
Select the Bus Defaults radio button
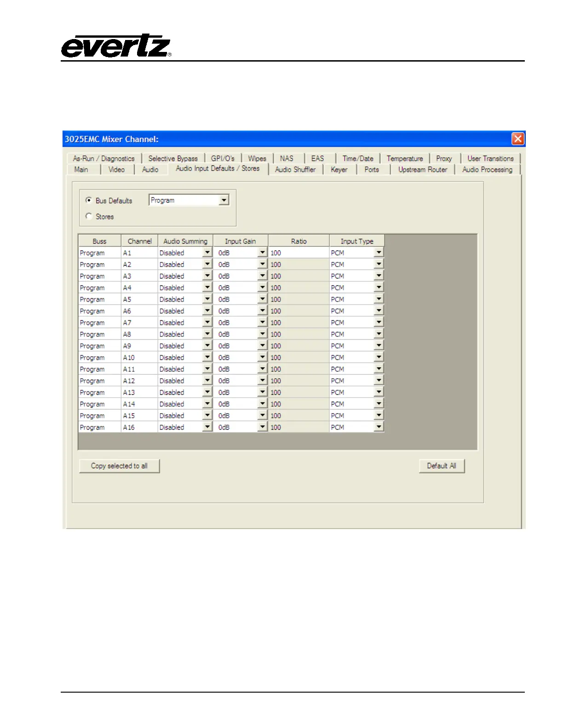[89, 200]
